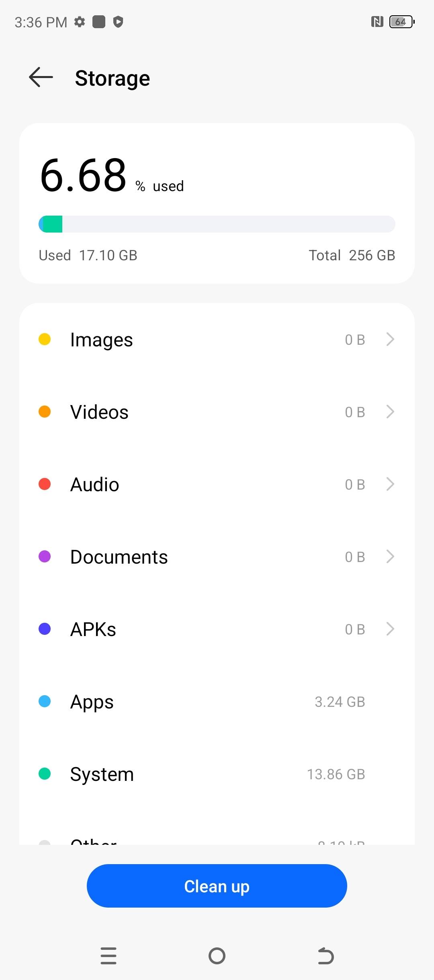Tap the yellow Images color dot
The image size is (434, 980).
pos(45,339)
